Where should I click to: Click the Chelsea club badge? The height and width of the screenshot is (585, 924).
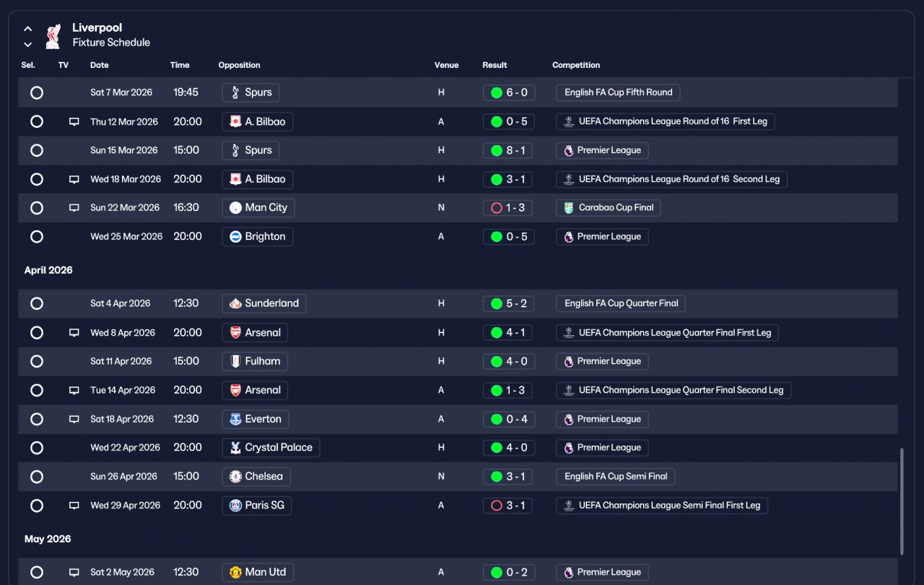click(x=235, y=477)
